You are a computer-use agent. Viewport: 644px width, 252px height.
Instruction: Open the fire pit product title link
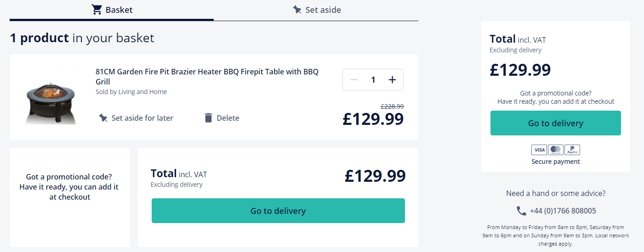click(x=207, y=77)
